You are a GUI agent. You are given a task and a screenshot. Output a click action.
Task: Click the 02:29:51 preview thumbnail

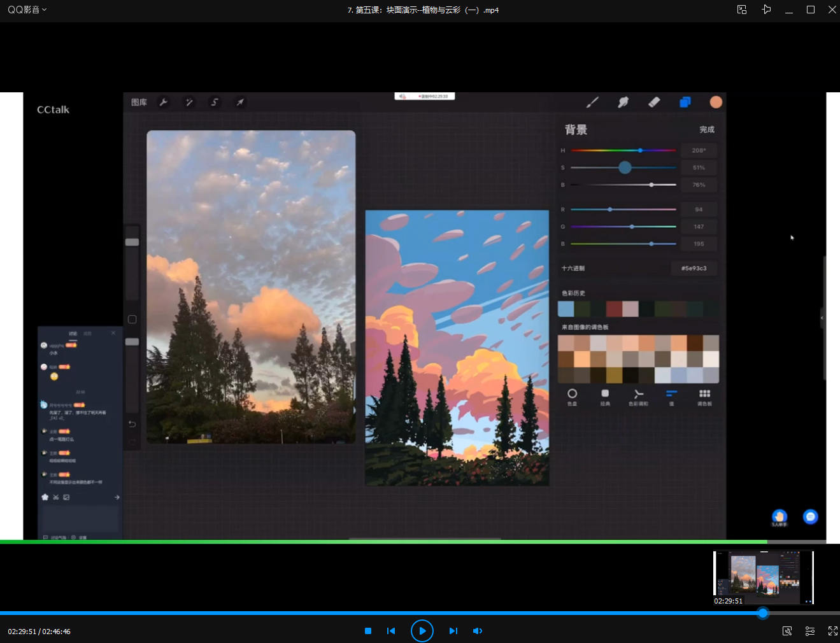click(x=763, y=577)
